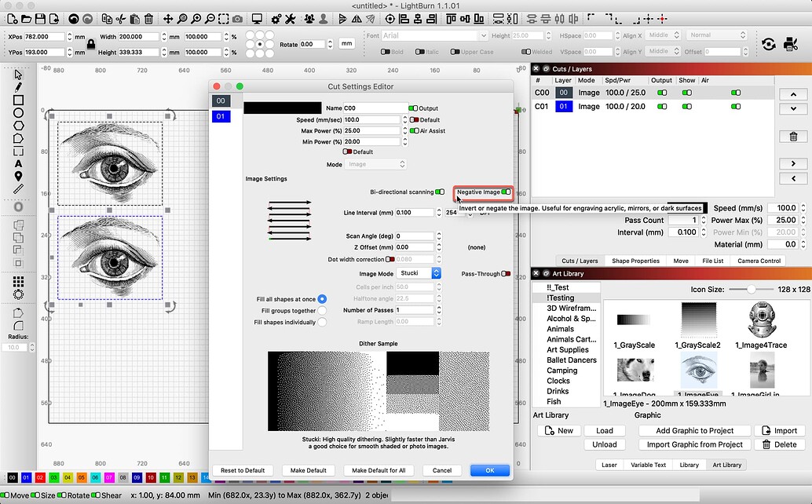Switch to the Variable Text tab

[648, 465]
